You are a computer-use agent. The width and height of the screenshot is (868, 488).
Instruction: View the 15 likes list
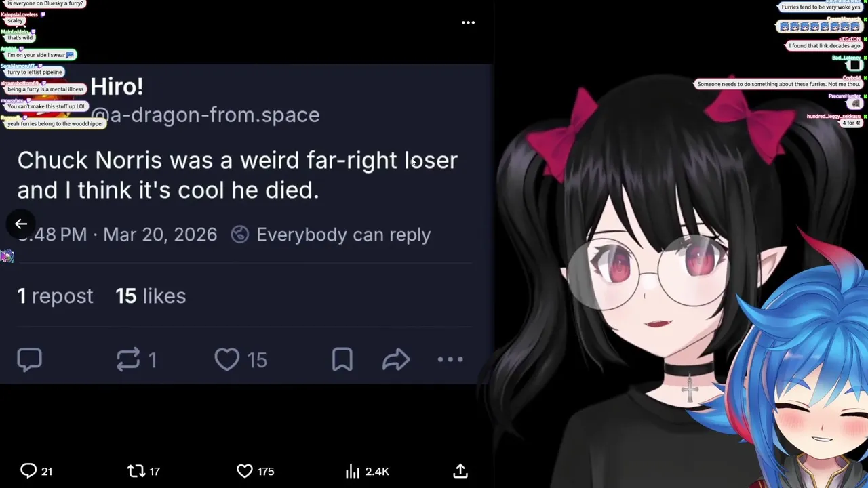point(151,296)
